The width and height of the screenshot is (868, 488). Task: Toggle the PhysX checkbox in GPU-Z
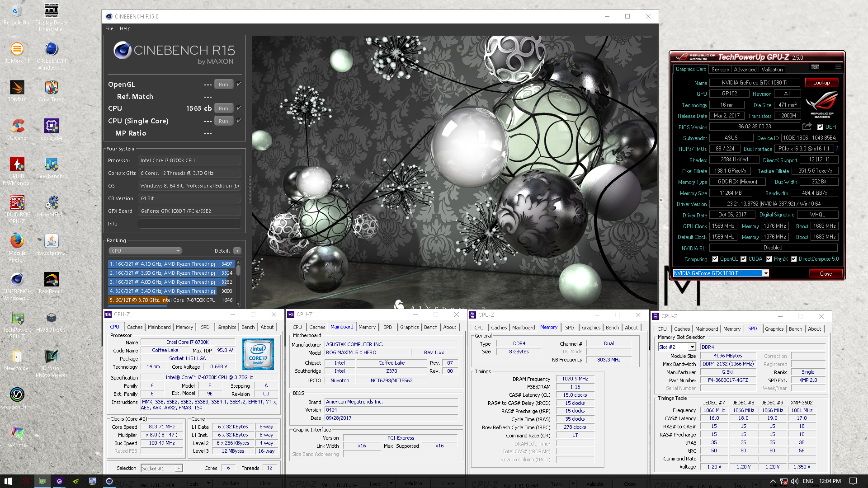point(769,259)
